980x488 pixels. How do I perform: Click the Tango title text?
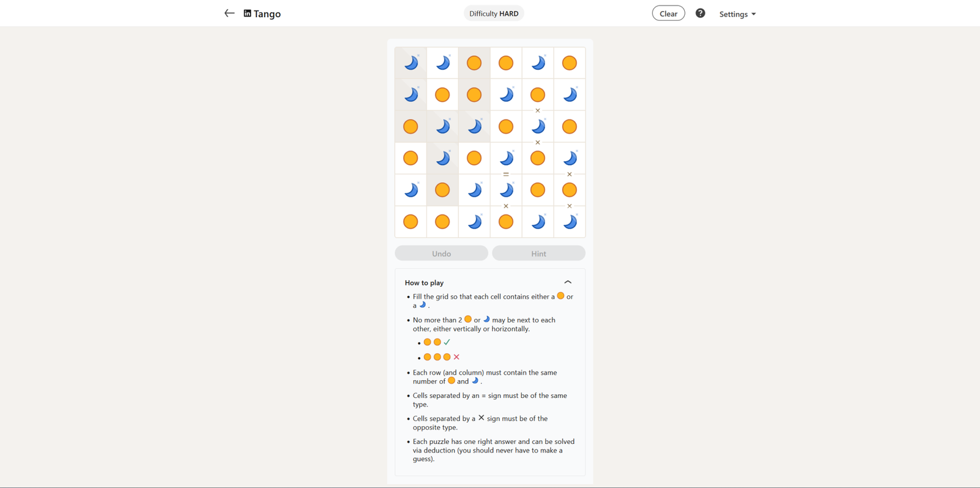[x=267, y=13]
